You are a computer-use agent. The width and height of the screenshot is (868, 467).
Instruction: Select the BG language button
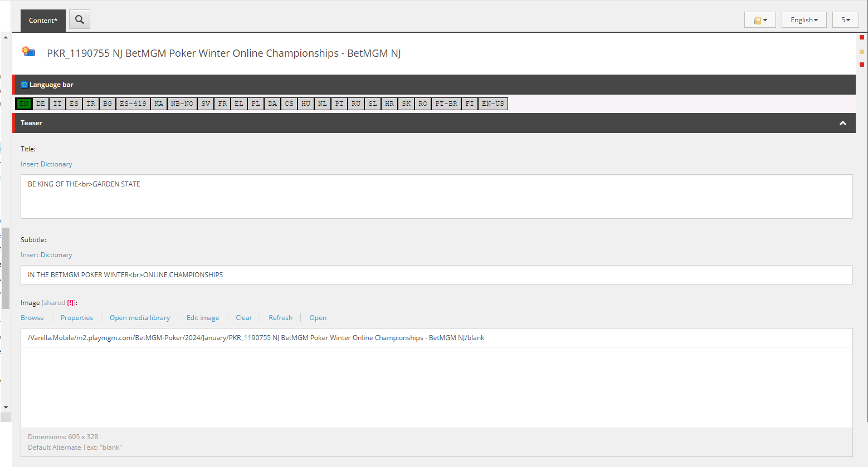click(x=108, y=104)
